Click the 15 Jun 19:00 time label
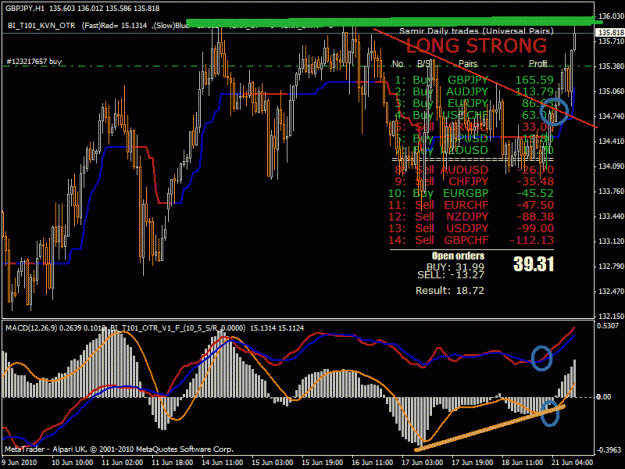Viewport: 625px width, 469px height. 322,463
